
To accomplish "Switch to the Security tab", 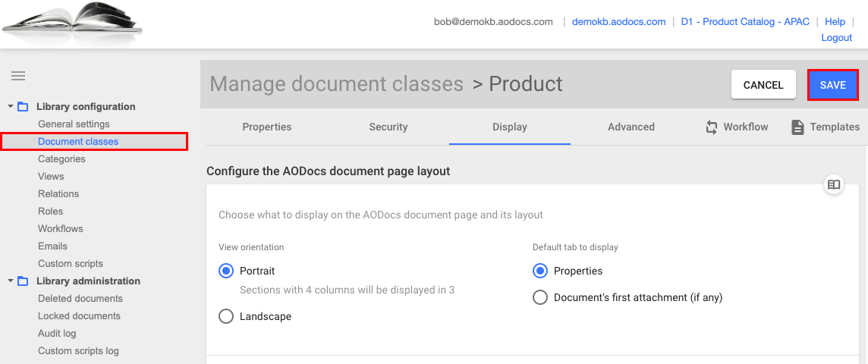I will click(x=388, y=127).
